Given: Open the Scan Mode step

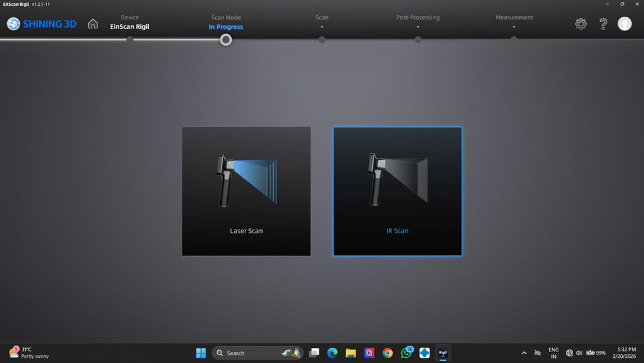Looking at the screenshot, I should [225, 22].
